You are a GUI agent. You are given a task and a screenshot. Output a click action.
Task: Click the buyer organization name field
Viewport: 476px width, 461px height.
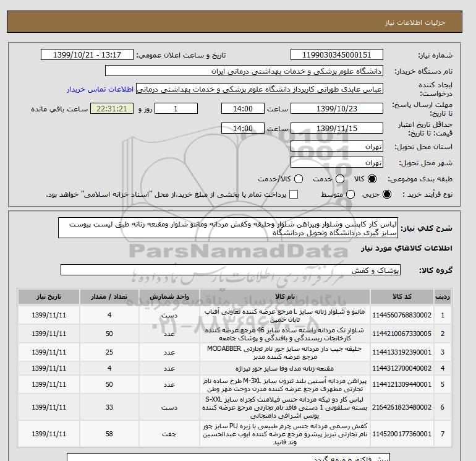point(244,71)
